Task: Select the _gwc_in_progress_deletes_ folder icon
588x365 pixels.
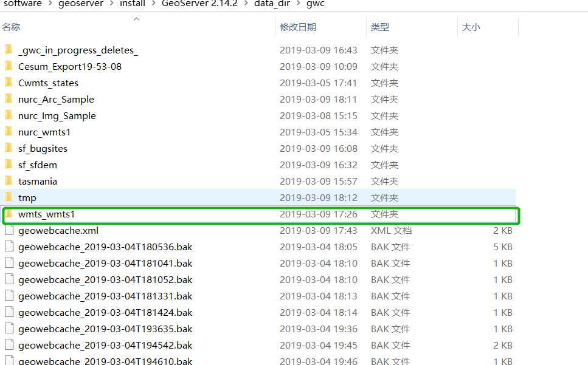Action: [9, 50]
